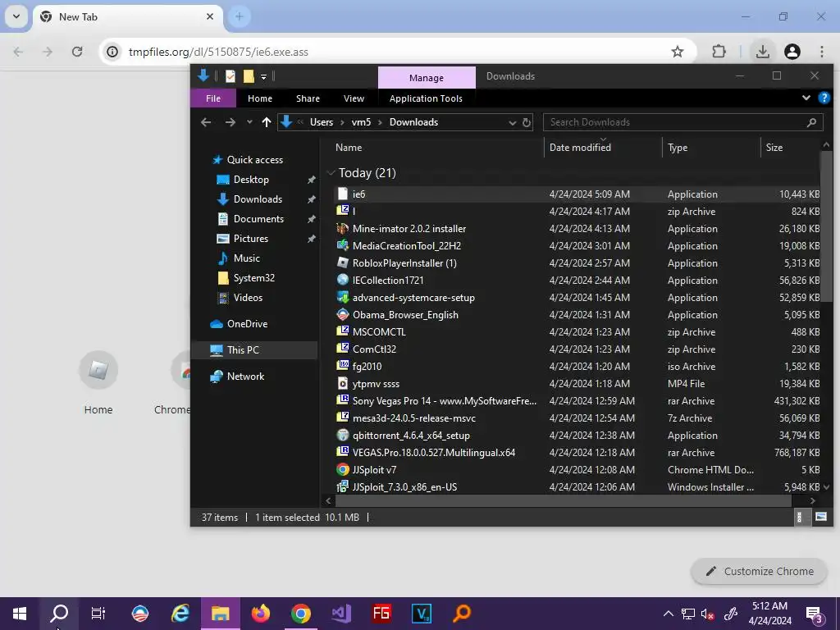Select the qbittorrent_4.6.4_x64_setup icon
The image size is (840, 630).
tap(343, 435)
